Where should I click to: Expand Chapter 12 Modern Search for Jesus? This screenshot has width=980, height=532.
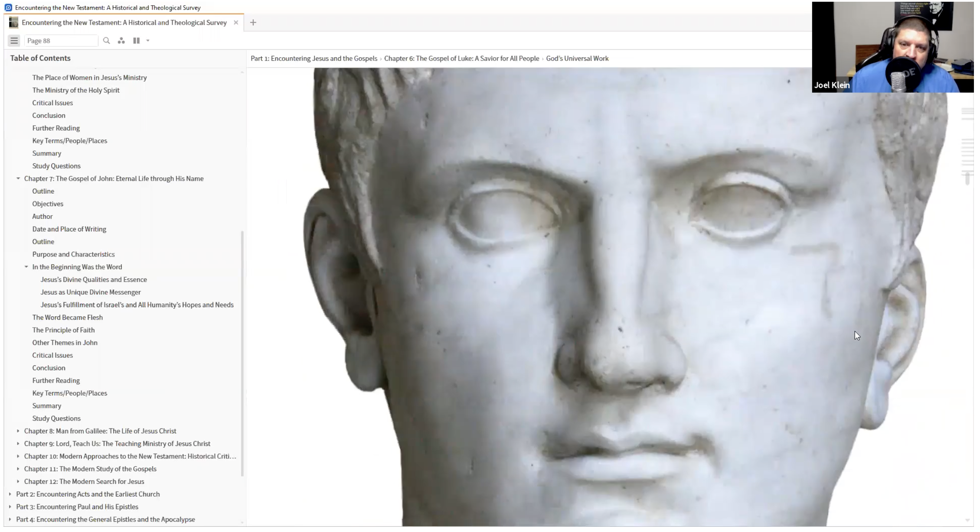tap(18, 482)
